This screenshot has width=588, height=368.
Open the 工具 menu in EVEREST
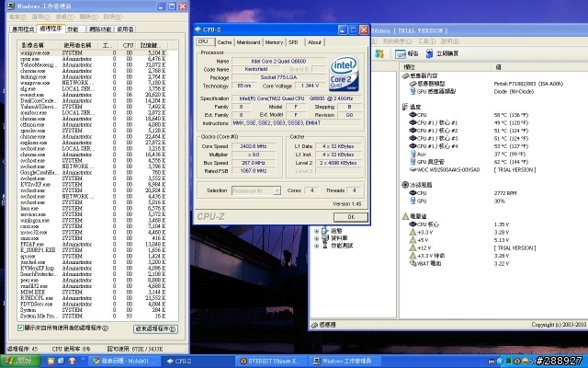426,41
